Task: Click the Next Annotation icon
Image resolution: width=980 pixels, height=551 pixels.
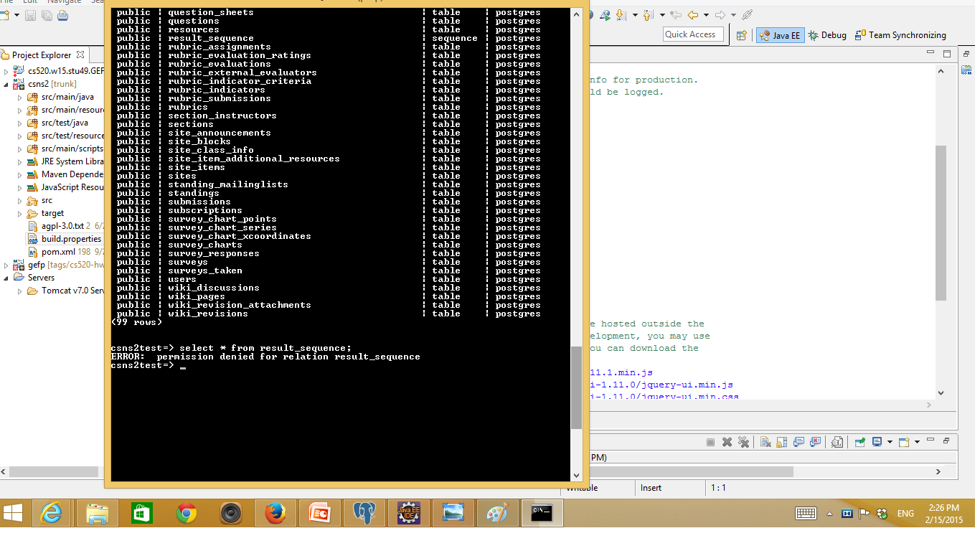Action: coord(621,15)
